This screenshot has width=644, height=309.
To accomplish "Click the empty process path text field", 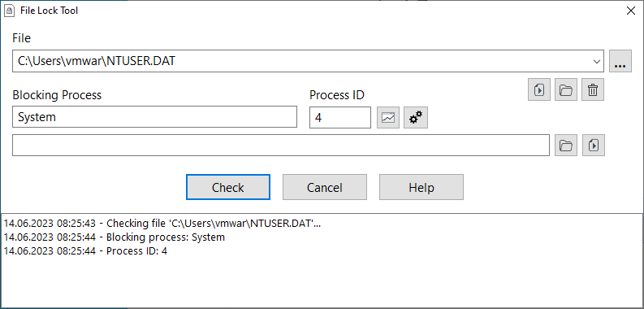I will click(281, 146).
